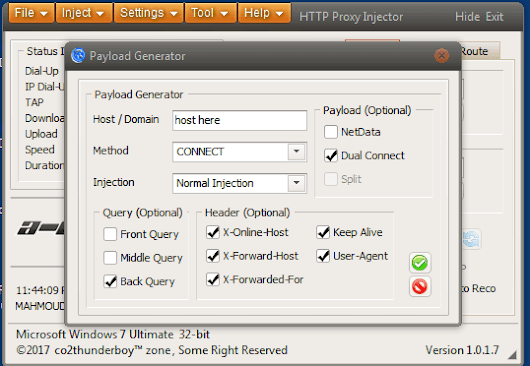Click the co2thunderboy copyright text
Screen dimensions: 530x366
(x=152, y=350)
